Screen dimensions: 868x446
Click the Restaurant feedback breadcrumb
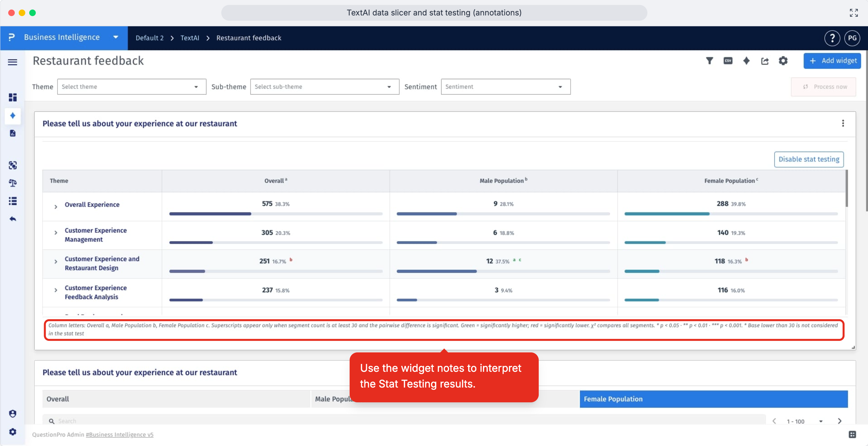(249, 38)
